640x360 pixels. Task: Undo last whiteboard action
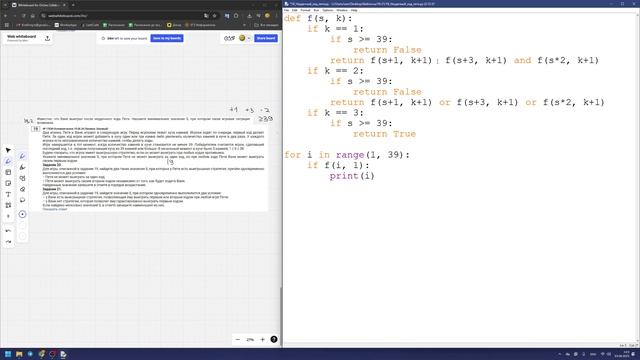[x=8, y=231]
